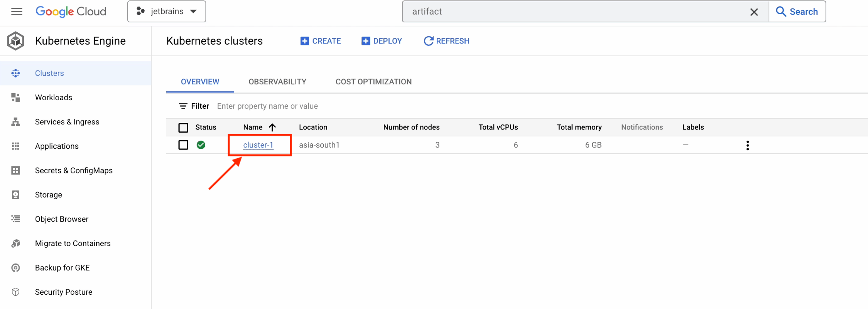Switch to the Observability tab
Viewport: 868px width, 309px height.
tap(277, 82)
